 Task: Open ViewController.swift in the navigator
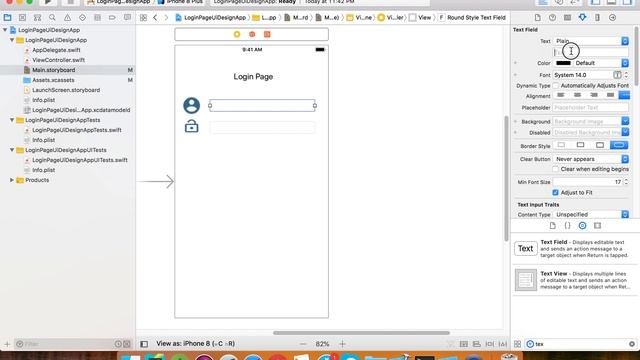pos(58,60)
